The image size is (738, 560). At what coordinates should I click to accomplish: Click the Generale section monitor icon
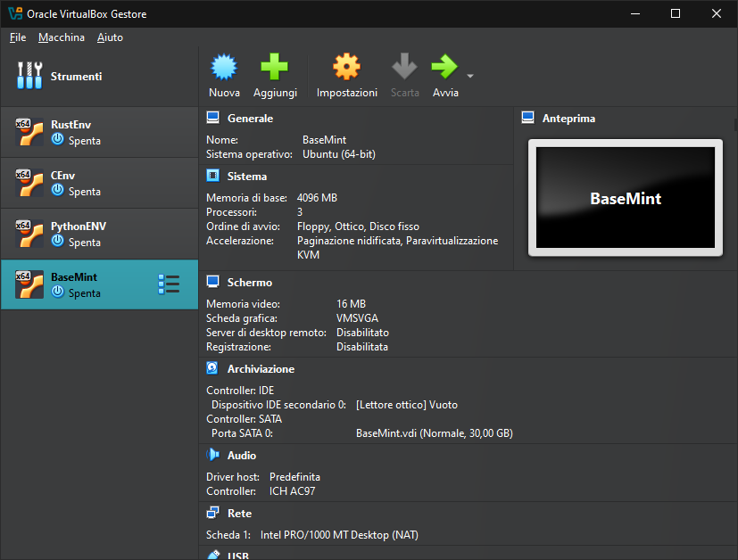coord(212,118)
